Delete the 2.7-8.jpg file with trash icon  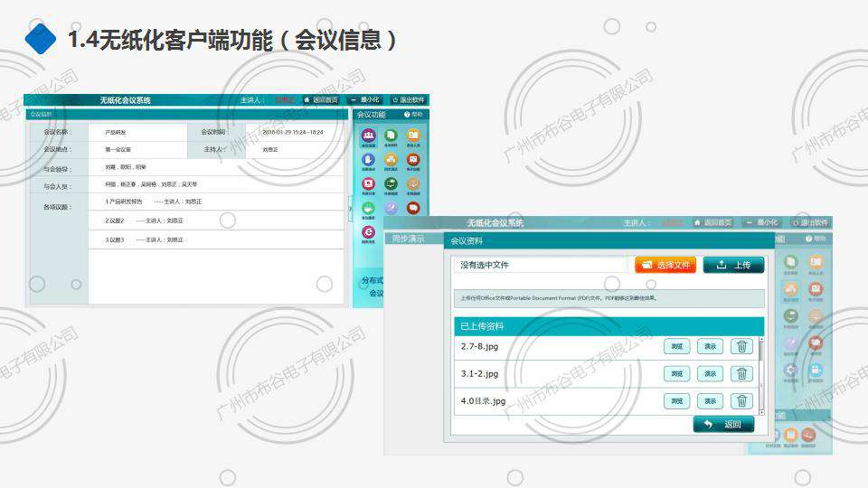741,346
